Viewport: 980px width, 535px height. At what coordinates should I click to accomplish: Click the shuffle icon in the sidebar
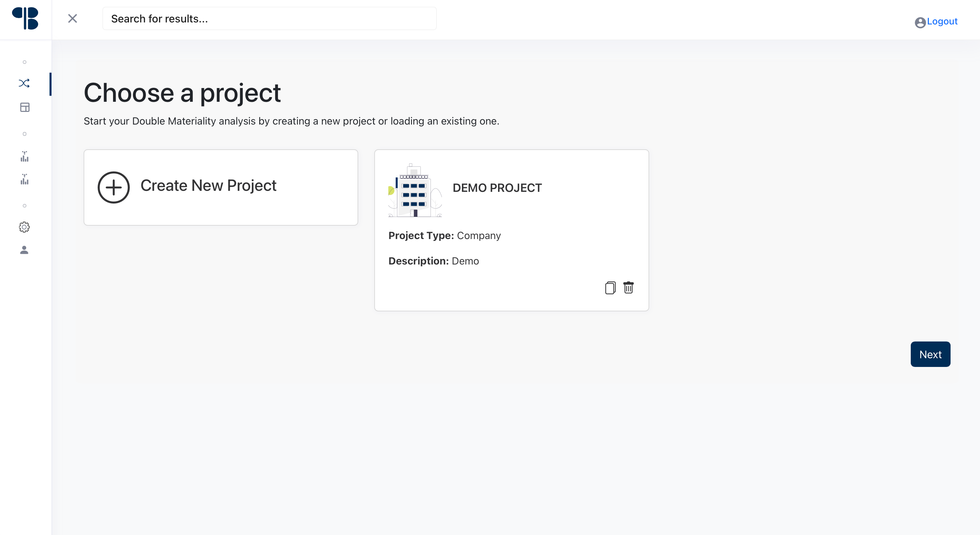[24, 83]
